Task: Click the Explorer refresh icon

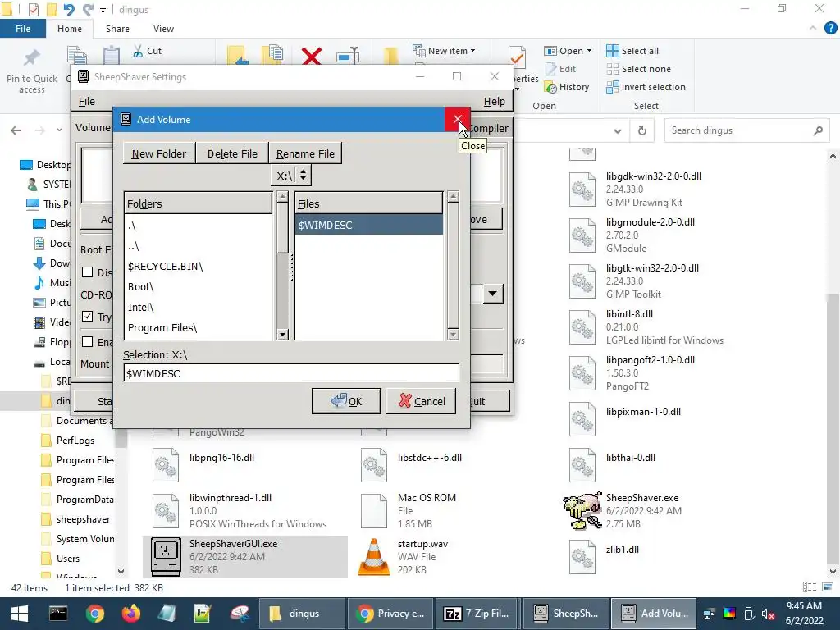Action: tap(641, 130)
